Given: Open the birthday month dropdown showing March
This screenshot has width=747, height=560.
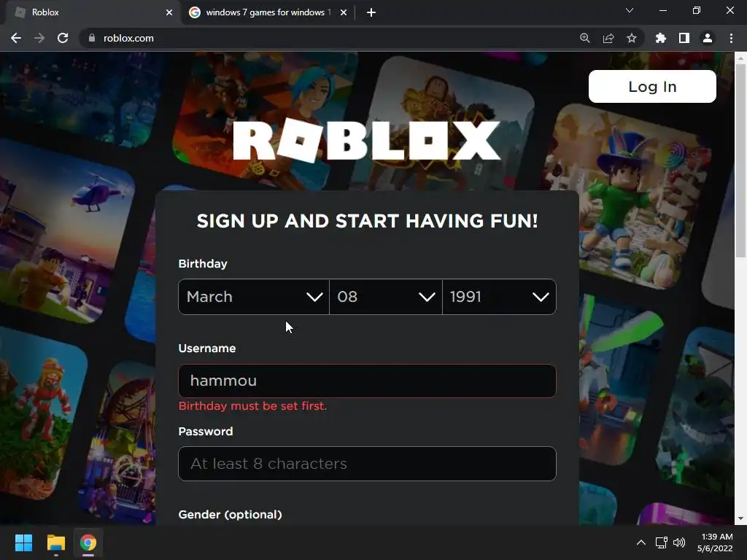Looking at the screenshot, I should coord(253,297).
